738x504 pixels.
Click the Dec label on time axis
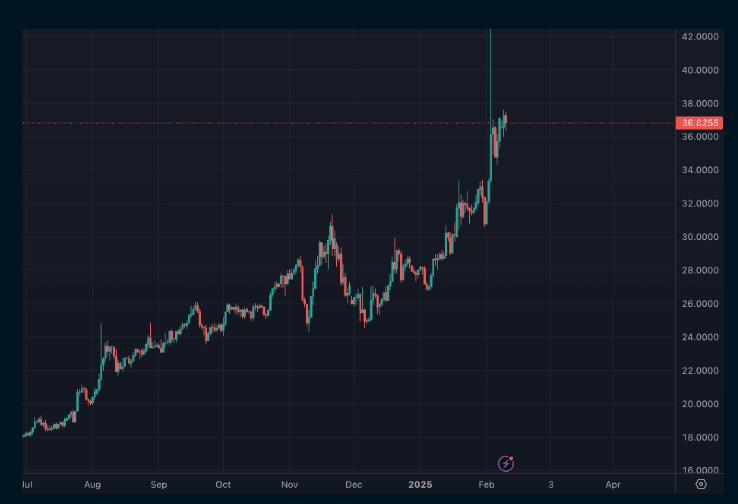click(352, 484)
